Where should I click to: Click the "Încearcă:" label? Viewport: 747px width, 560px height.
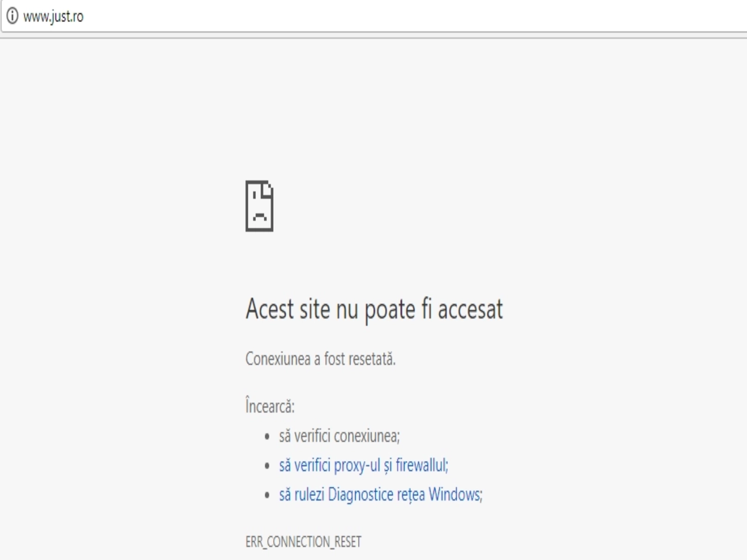coord(270,406)
